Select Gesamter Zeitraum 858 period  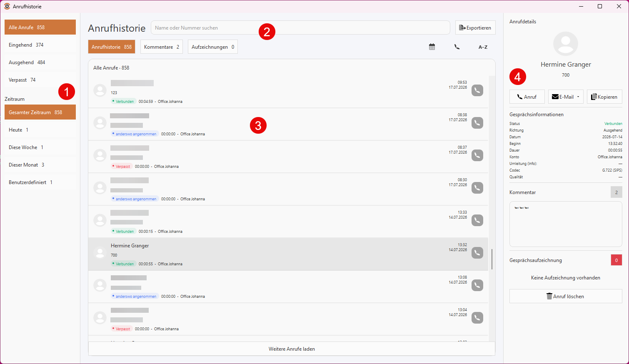coord(40,112)
